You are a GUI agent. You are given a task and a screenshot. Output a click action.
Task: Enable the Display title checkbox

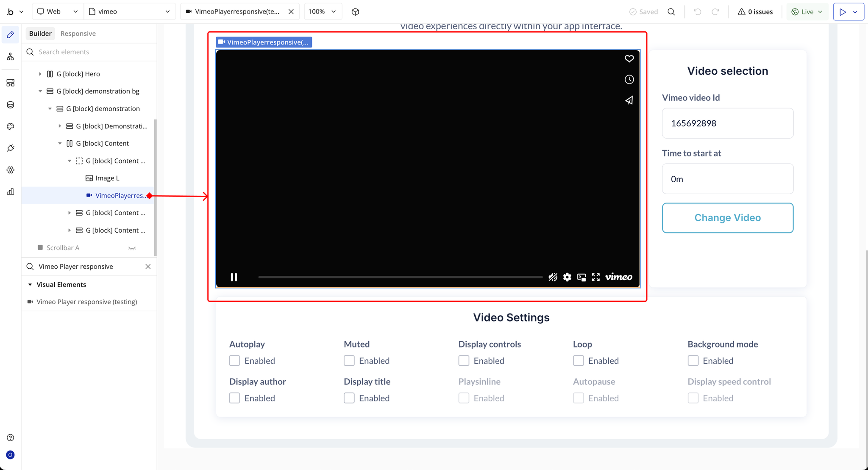(349, 398)
